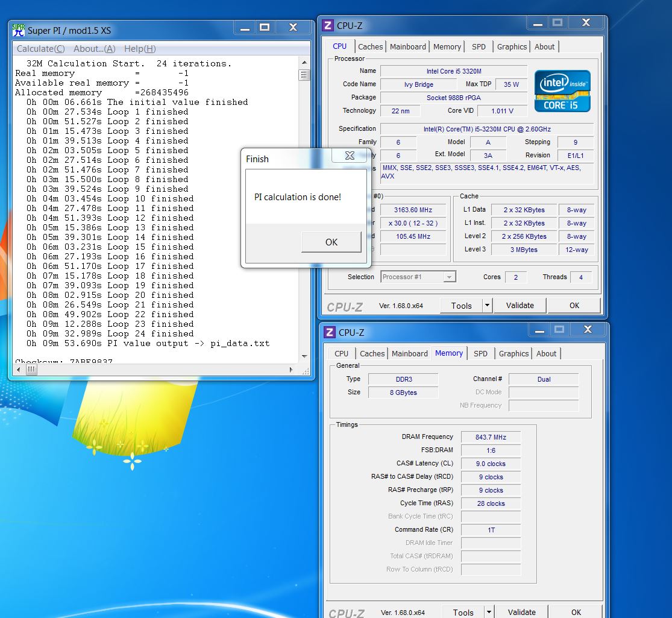Switch to Mainboard tab in upper CPU-Z window

407,47
